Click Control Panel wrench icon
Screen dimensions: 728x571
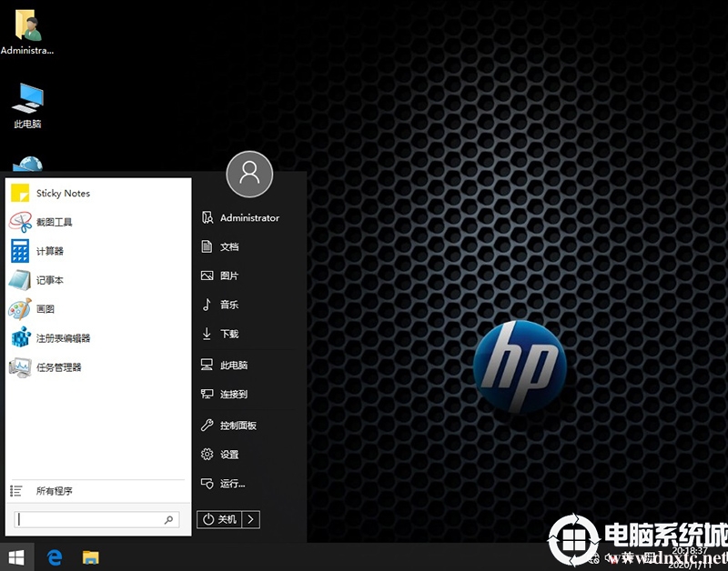[x=207, y=425]
